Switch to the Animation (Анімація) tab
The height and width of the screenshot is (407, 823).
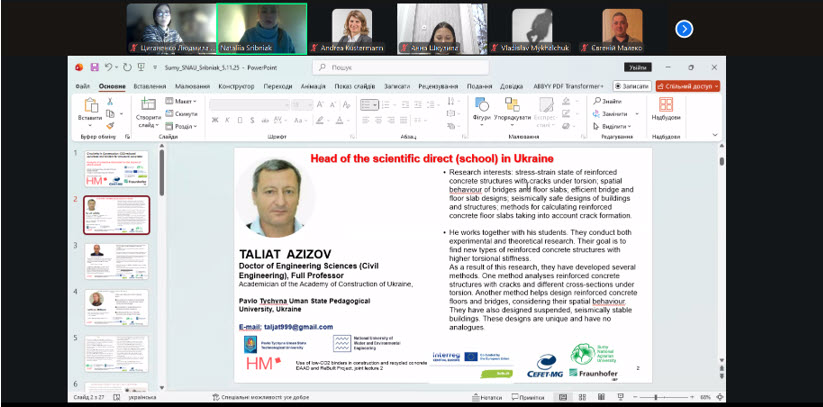313,86
